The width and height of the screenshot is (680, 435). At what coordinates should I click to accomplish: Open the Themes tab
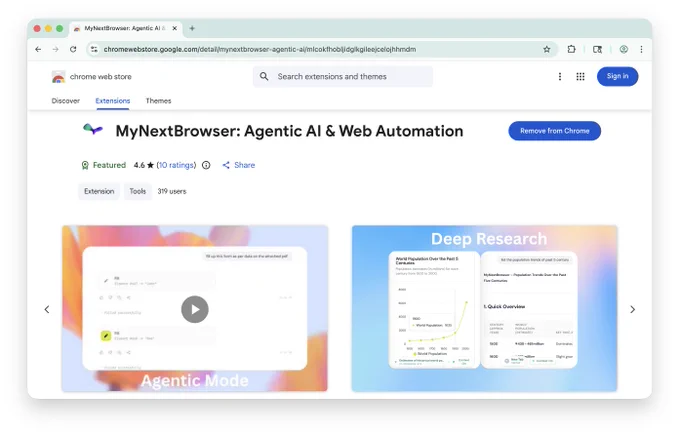(x=158, y=101)
